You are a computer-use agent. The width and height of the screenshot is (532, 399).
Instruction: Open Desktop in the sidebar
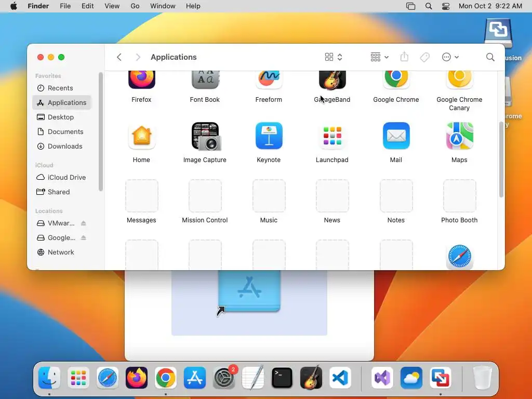click(62, 117)
